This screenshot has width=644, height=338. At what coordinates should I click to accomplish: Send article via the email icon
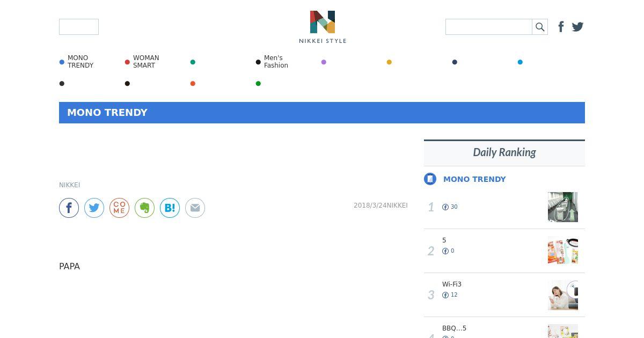click(x=195, y=208)
